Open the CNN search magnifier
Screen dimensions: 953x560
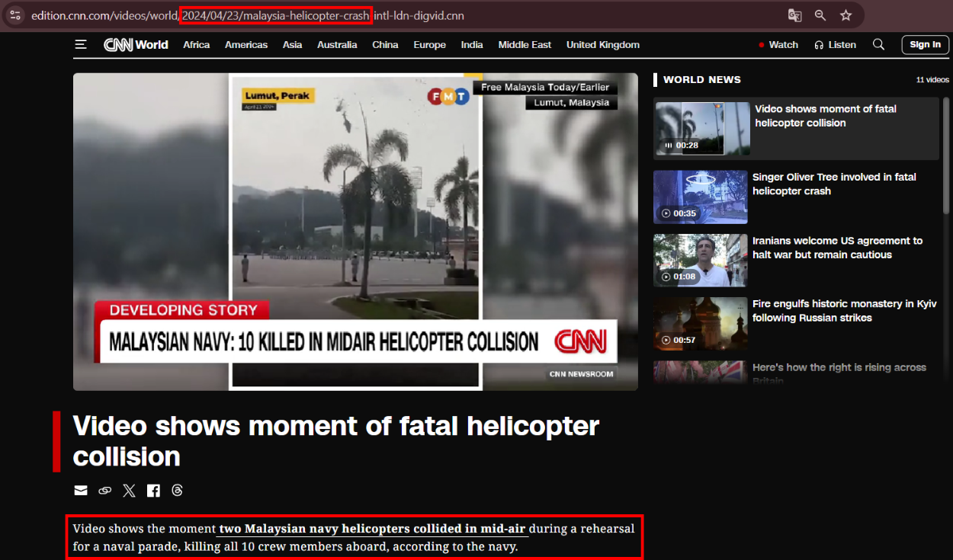click(878, 45)
